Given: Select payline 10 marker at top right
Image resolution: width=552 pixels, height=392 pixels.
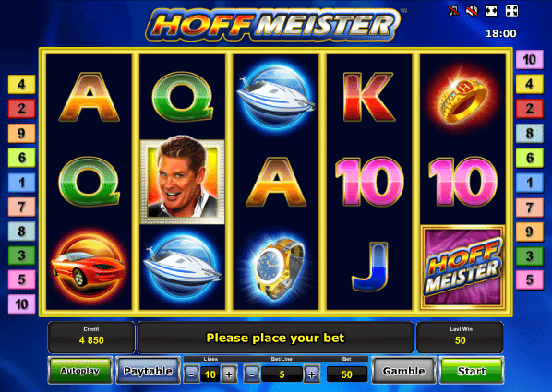Looking at the screenshot, I should [530, 59].
